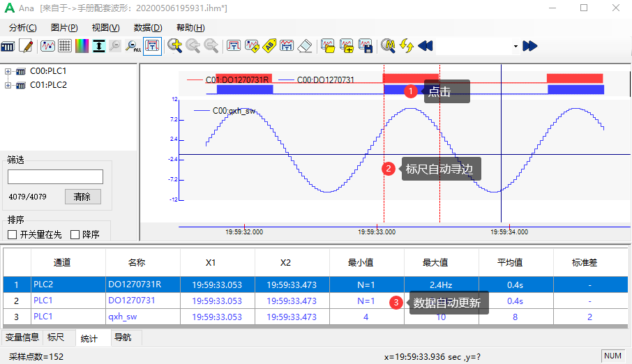This screenshot has height=364, width=632.
Task: Open the toolbar combo box dropdown arrow
Action: pyautogui.click(x=516, y=46)
